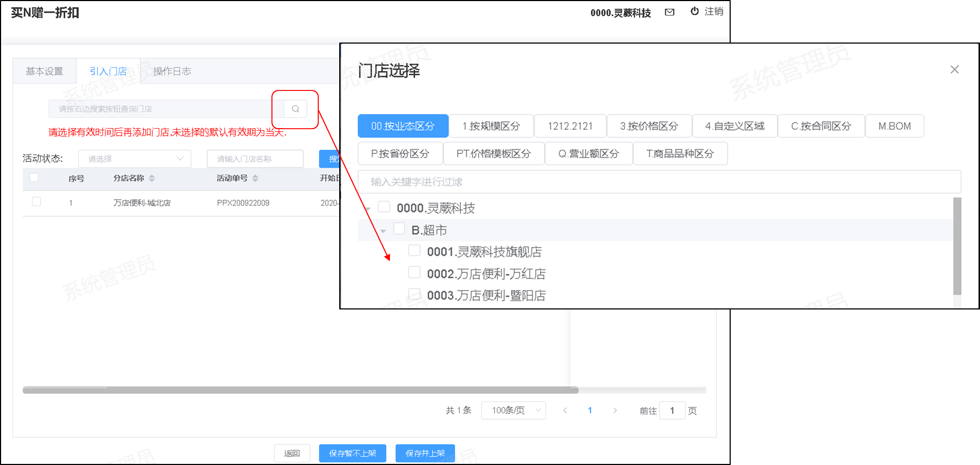Go to previous page arrow
The height and width of the screenshot is (465, 980).
565,411
